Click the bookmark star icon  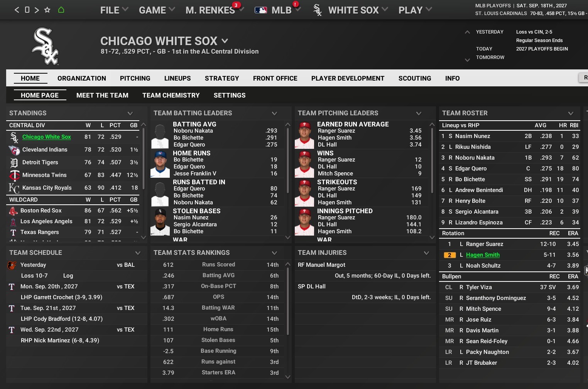(x=47, y=10)
